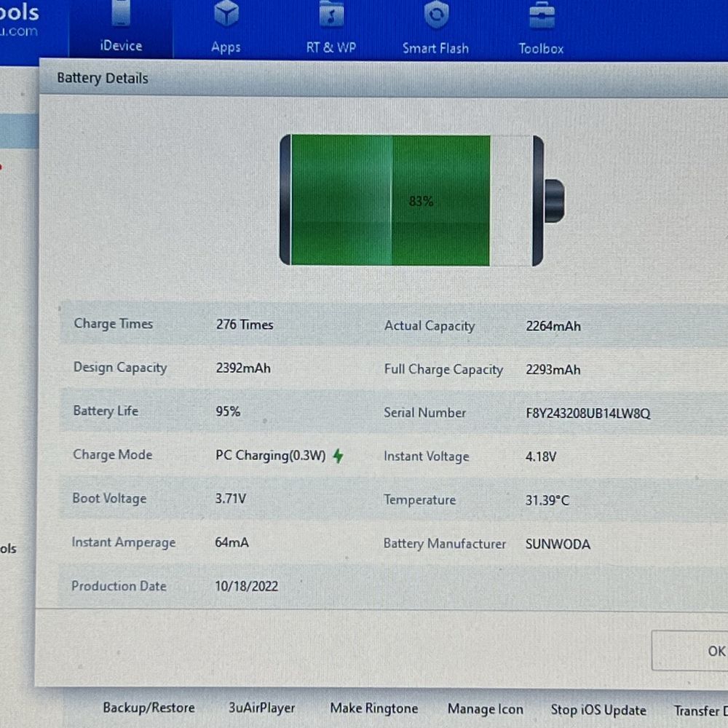
Task: Open Make Ringtone
Action: click(x=374, y=708)
